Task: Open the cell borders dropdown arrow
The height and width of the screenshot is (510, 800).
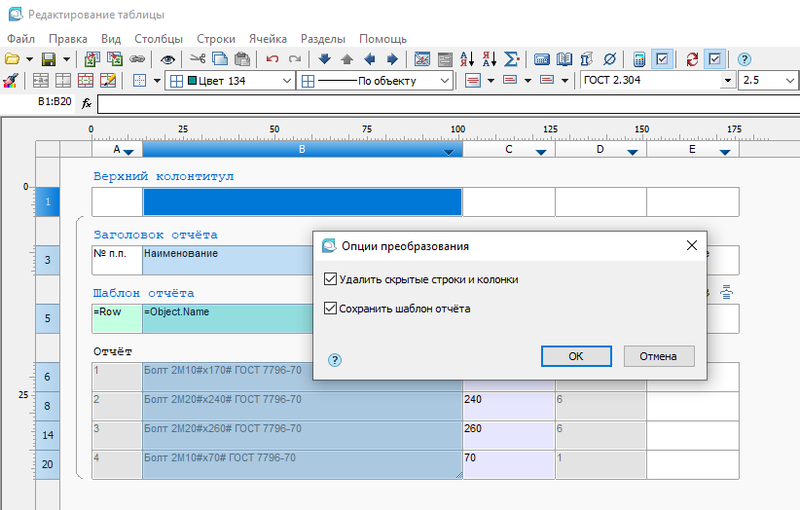Action: 157,81
